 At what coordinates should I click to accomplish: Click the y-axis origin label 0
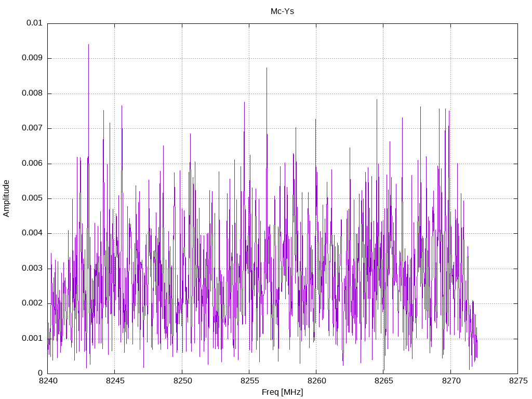(40, 374)
